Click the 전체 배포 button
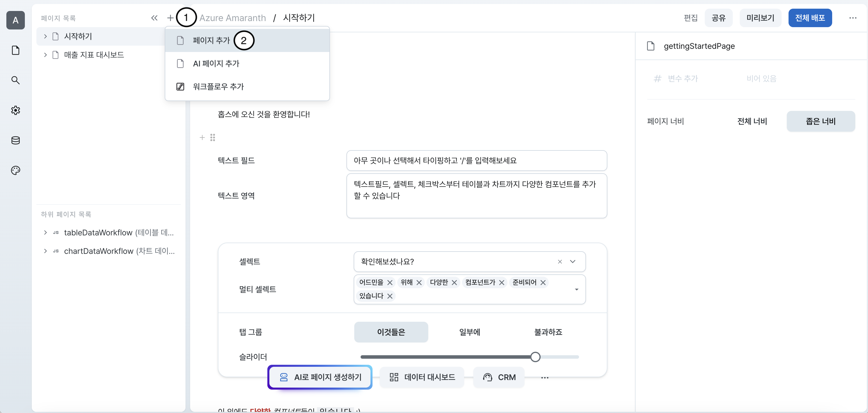868x413 pixels. click(x=810, y=18)
